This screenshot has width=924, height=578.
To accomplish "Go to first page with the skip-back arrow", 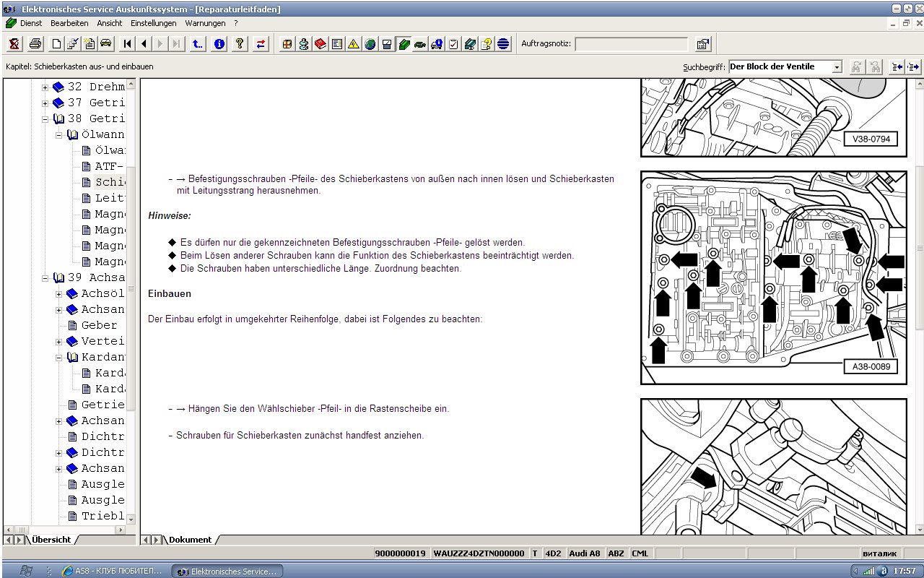I will (128, 44).
